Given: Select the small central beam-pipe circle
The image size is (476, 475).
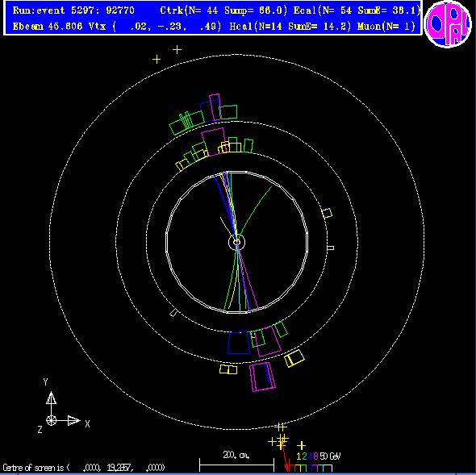Looking at the screenshot, I should tap(236, 242).
